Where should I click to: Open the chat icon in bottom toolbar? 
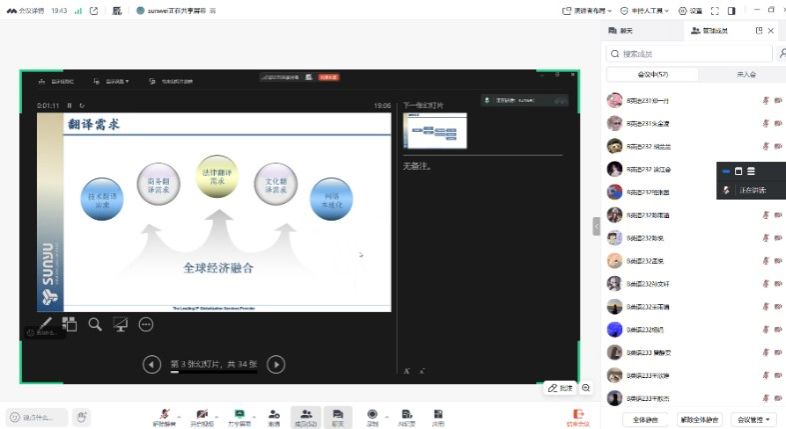(339, 415)
